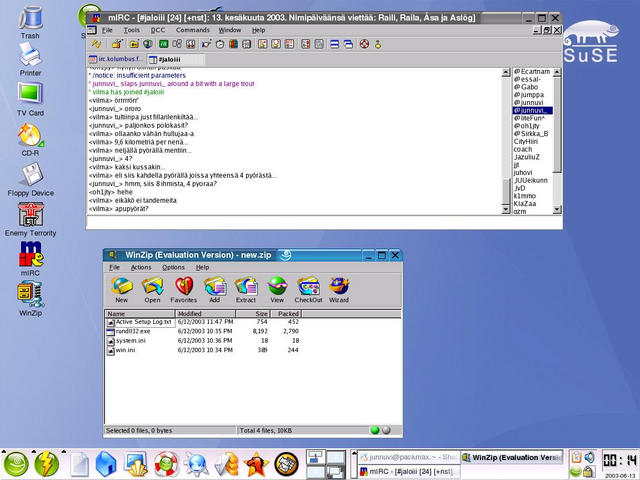This screenshot has width=640, height=480.
Task: Open the mIRC Channels folder toolbar icon
Action: [x=134, y=44]
